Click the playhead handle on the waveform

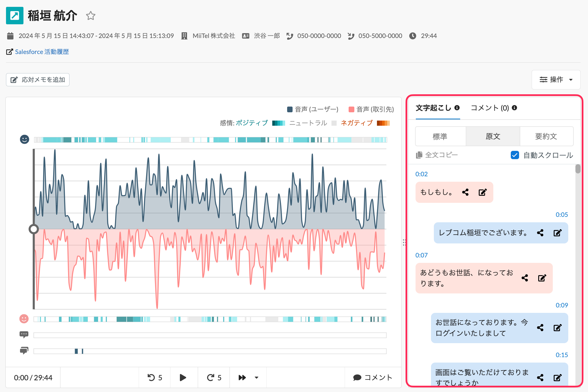(x=34, y=229)
